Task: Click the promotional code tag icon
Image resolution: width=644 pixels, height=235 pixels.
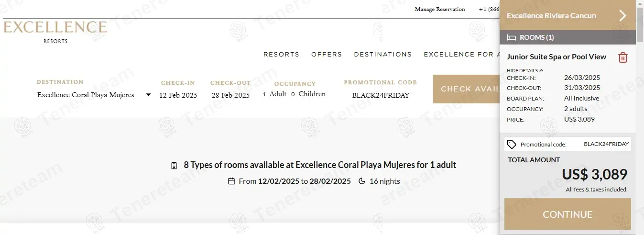Action: [x=512, y=144]
